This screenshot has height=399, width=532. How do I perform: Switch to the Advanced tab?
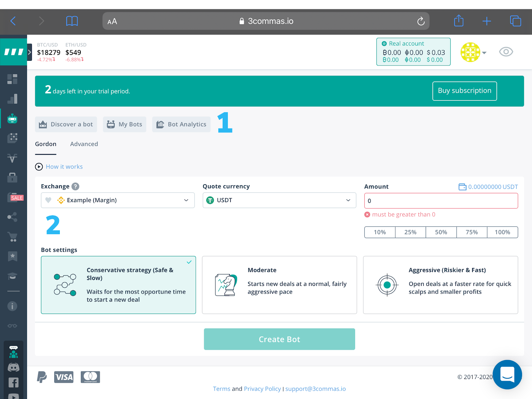pos(84,144)
